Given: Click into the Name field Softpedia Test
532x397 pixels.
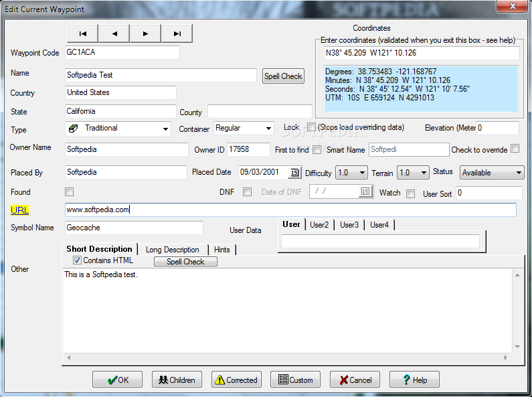Looking at the screenshot, I should click(161, 76).
